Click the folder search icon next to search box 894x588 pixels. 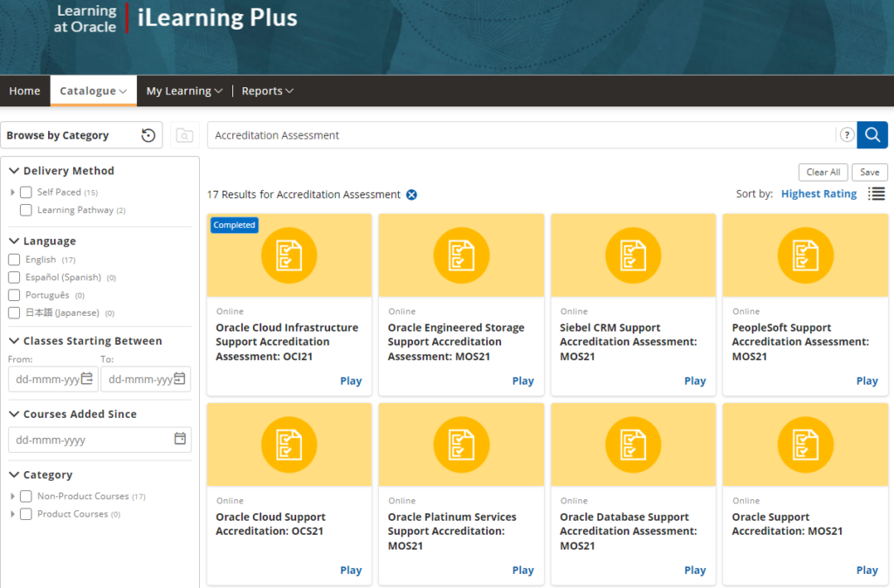click(184, 135)
